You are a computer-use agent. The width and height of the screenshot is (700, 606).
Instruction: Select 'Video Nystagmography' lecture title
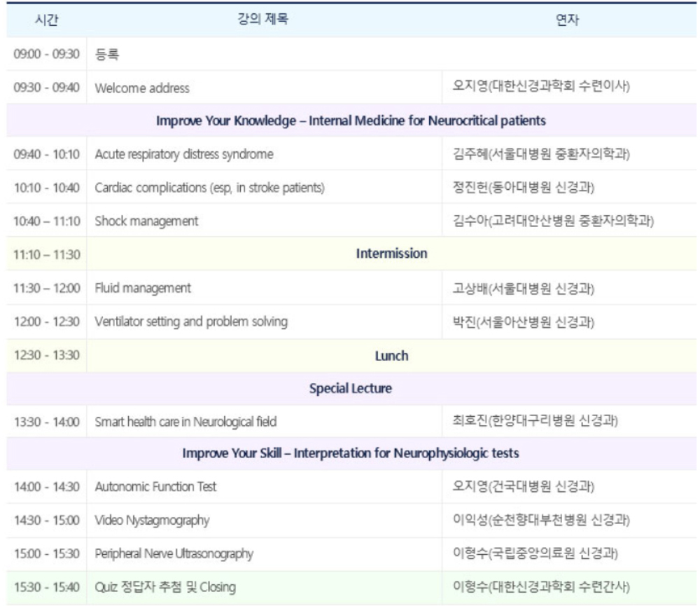tap(152, 521)
